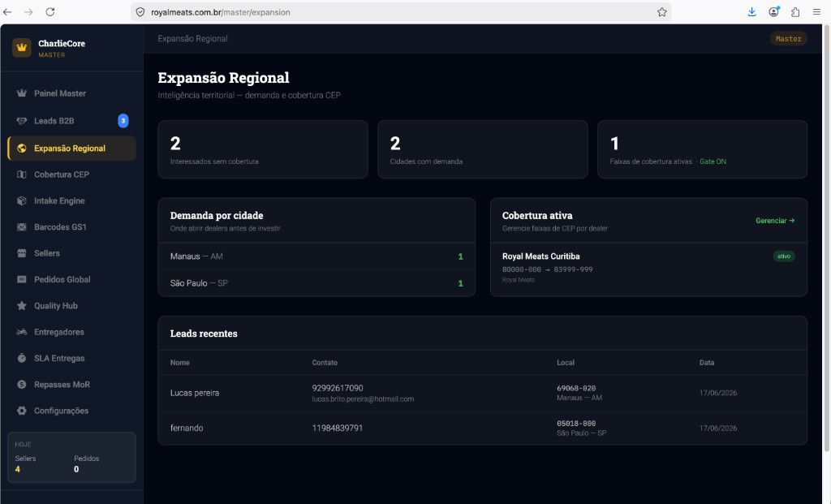Click the Pedidos Global icon
The image size is (831, 504).
tap(22, 279)
